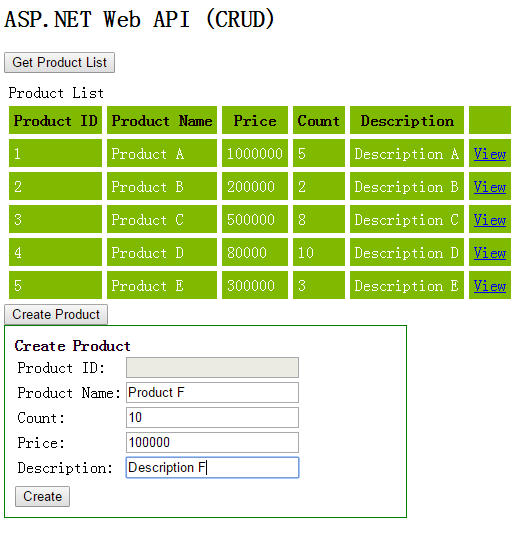Click 'Description E' cell
Viewport: 525px width, 535px height.
(407, 285)
